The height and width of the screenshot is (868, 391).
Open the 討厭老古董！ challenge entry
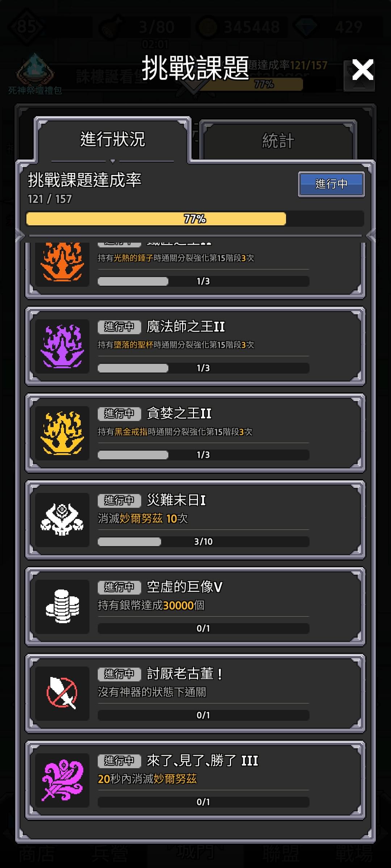[x=195, y=693]
